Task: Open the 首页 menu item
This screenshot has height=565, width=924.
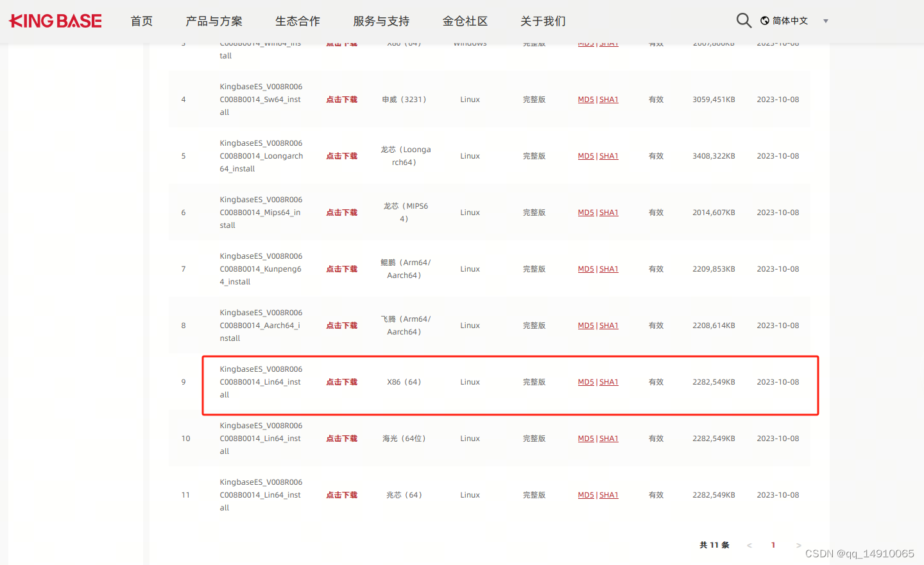Action: tap(142, 21)
